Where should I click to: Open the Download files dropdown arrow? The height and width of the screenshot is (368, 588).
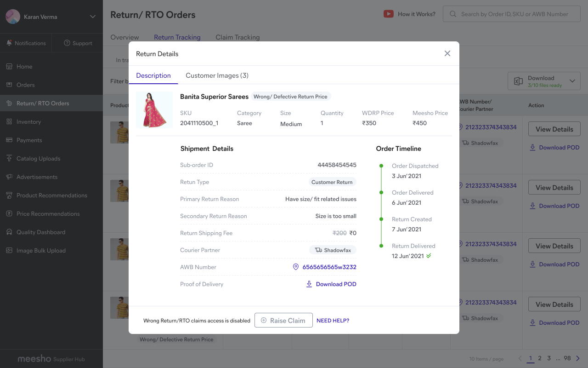pyautogui.click(x=572, y=81)
